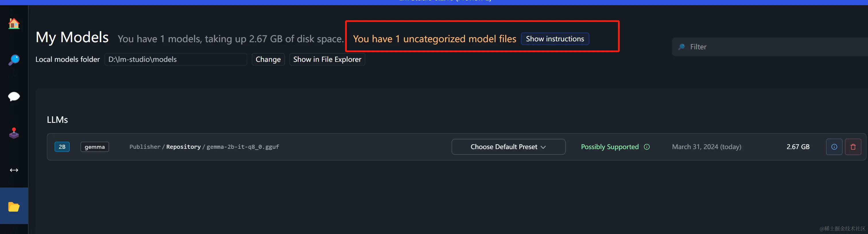Click Change models folder button

click(268, 59)
